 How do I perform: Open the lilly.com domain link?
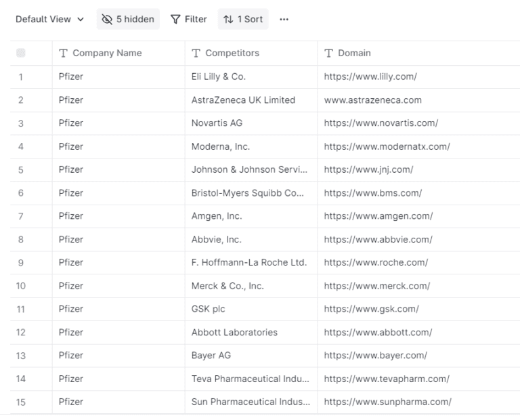370,77
